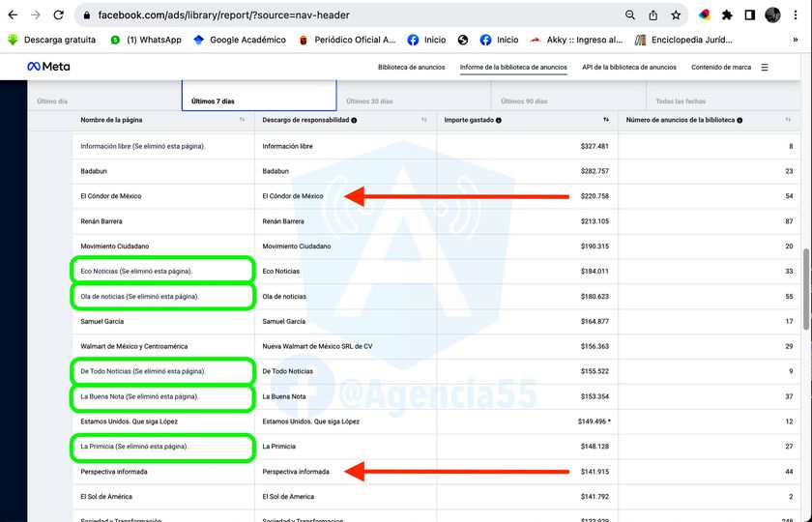The height and width of the screenshot is (522, 812).
Task: Click the $327.481 amount for Información libre
Action: (594, 146)
